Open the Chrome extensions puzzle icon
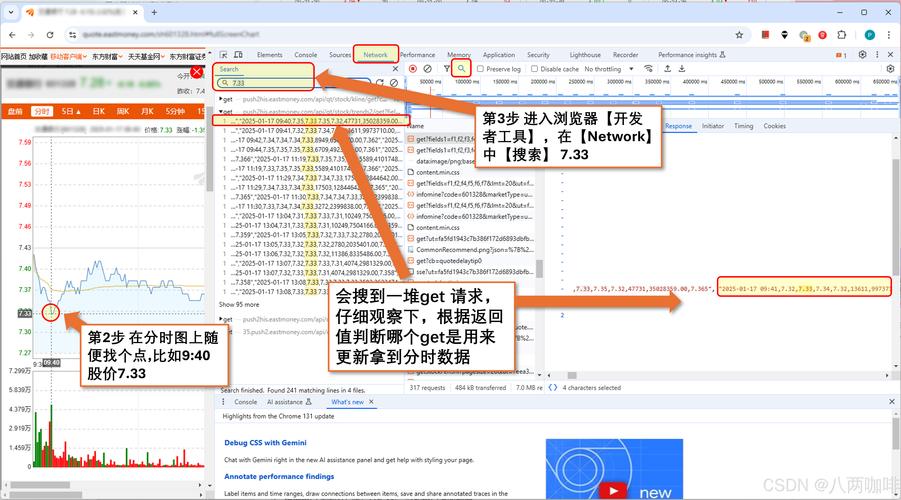 pos(842,35)
